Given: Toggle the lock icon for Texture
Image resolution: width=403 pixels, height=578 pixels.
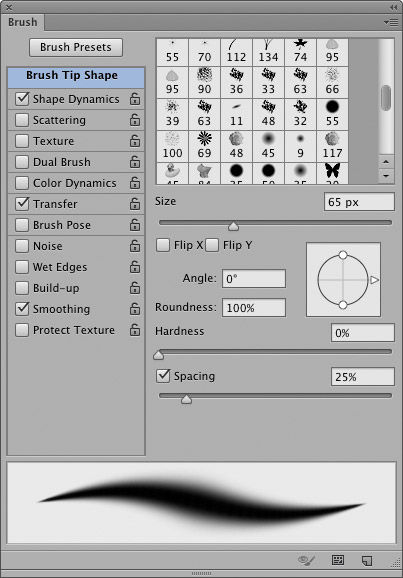Looking at the screenshot, I should tap(135, 140).
